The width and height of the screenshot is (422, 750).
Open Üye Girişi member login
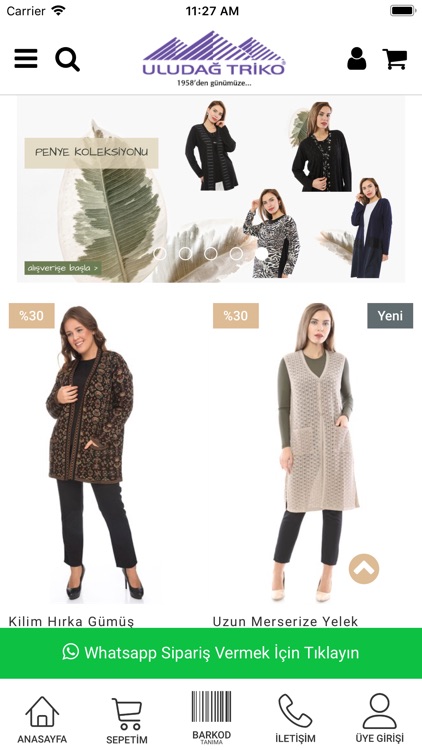[x=379, y=718]
